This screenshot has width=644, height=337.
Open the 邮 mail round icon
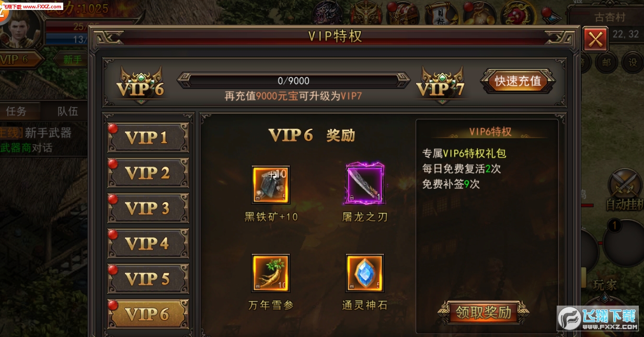[606, 62]
